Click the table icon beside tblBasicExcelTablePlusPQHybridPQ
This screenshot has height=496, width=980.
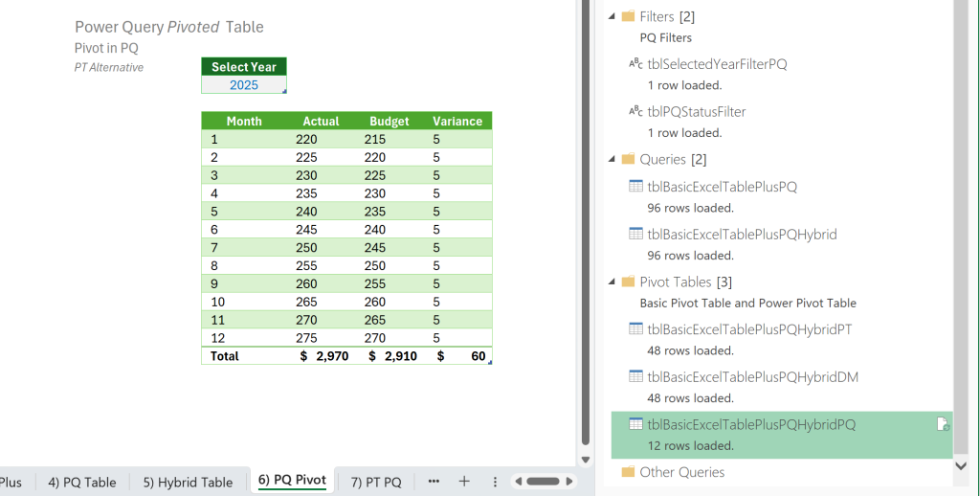[635, 424]
